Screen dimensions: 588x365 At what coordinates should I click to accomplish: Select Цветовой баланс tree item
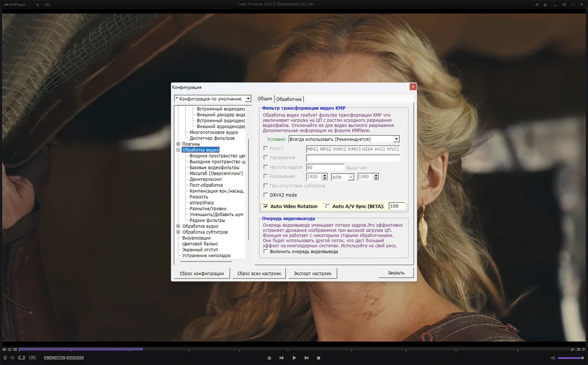click(x=200, y=244)
